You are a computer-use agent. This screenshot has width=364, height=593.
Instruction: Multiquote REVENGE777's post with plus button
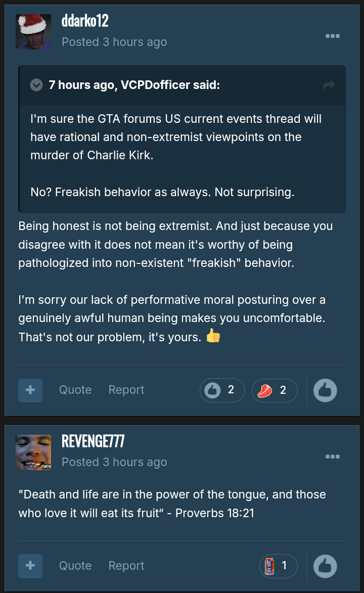(x=30, y=566)
